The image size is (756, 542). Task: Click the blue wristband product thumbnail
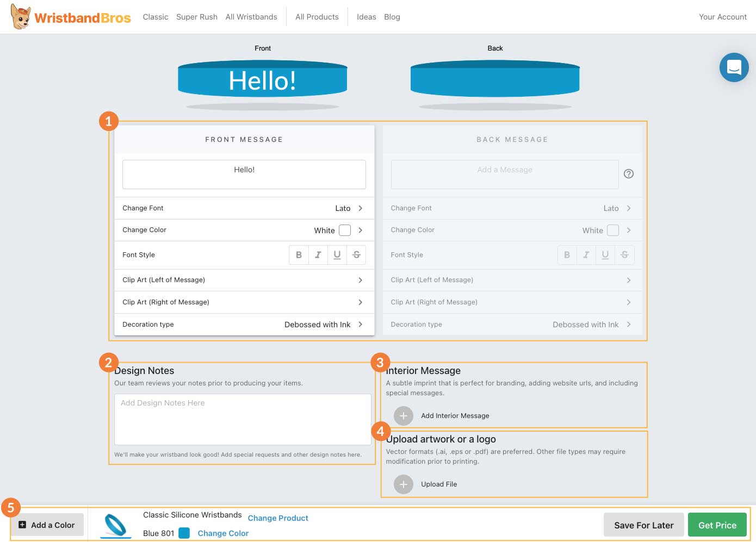click(x=116, y=525)
